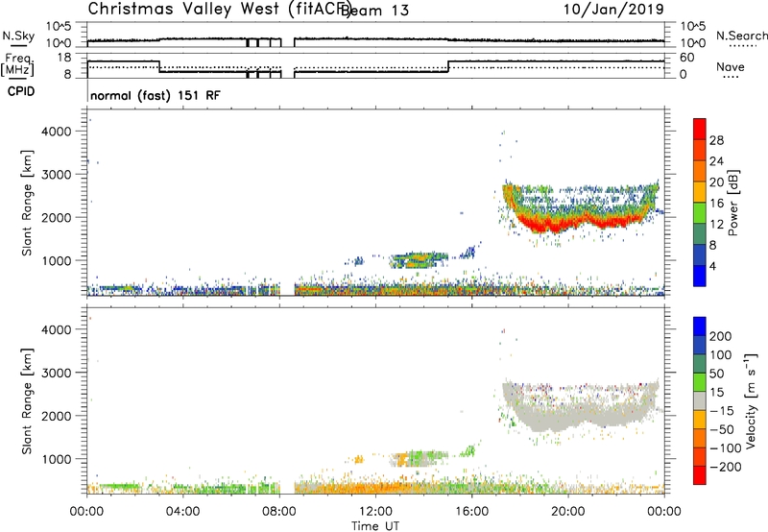The height and width of the screenshot is (532, 768).
Task: Click the "Power [dB]" colorbar title
Action: (x=733, y=203)
